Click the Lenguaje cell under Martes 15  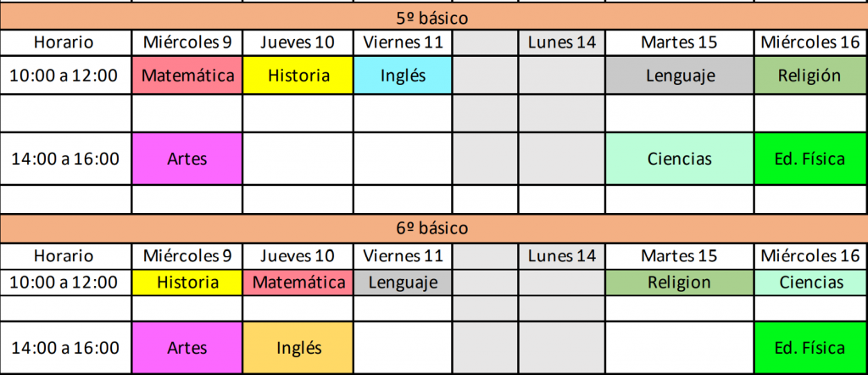(x=680, y=75)
